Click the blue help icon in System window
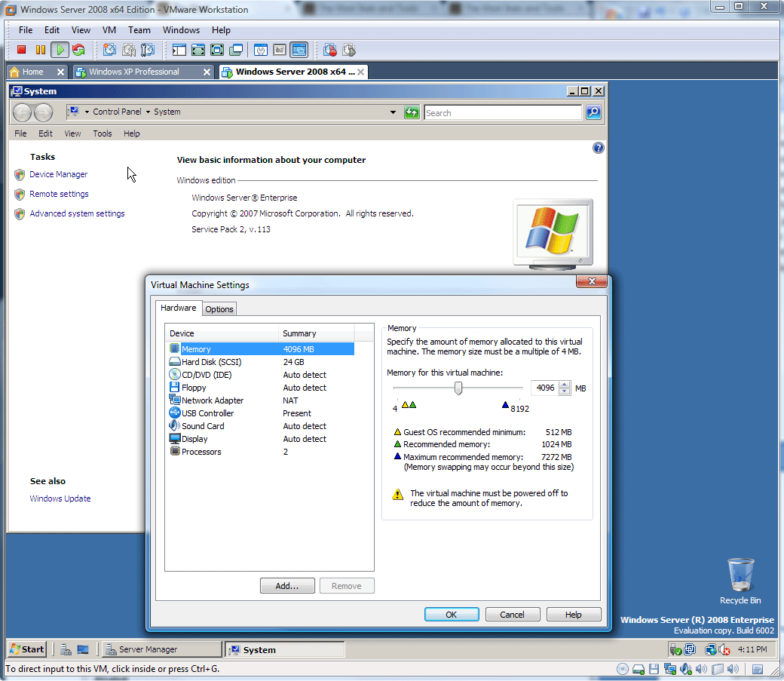 [598, 148]
